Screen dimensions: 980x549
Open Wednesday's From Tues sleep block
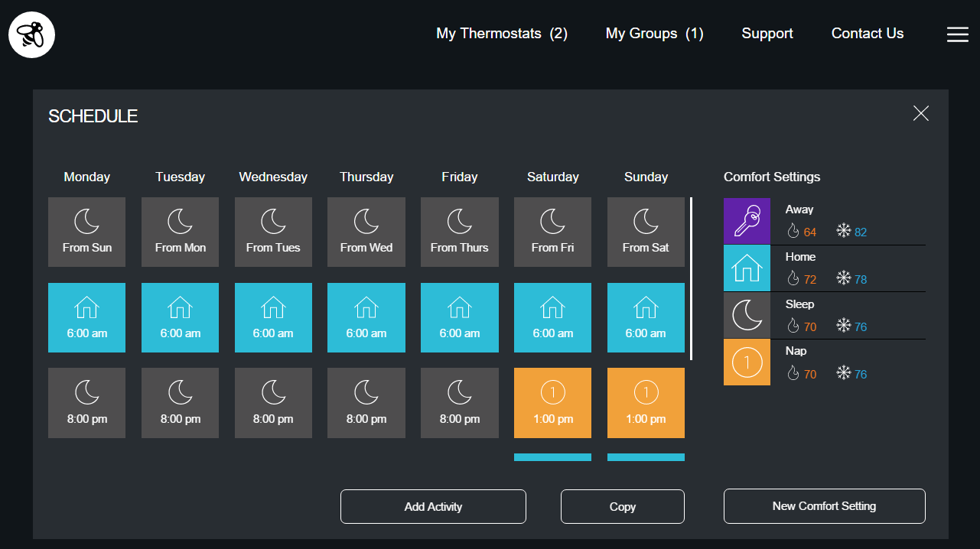(x=273, y=232)
